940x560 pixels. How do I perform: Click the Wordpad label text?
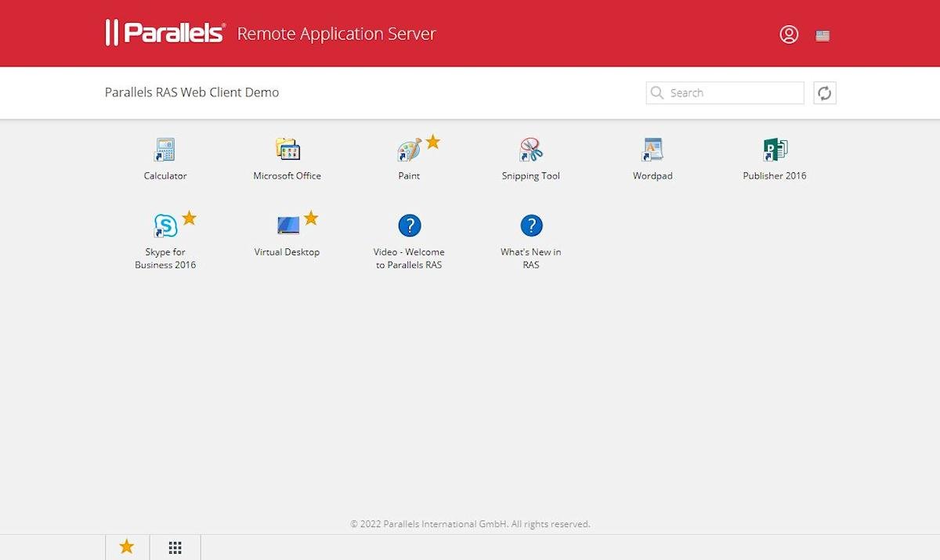click(653, 176)
